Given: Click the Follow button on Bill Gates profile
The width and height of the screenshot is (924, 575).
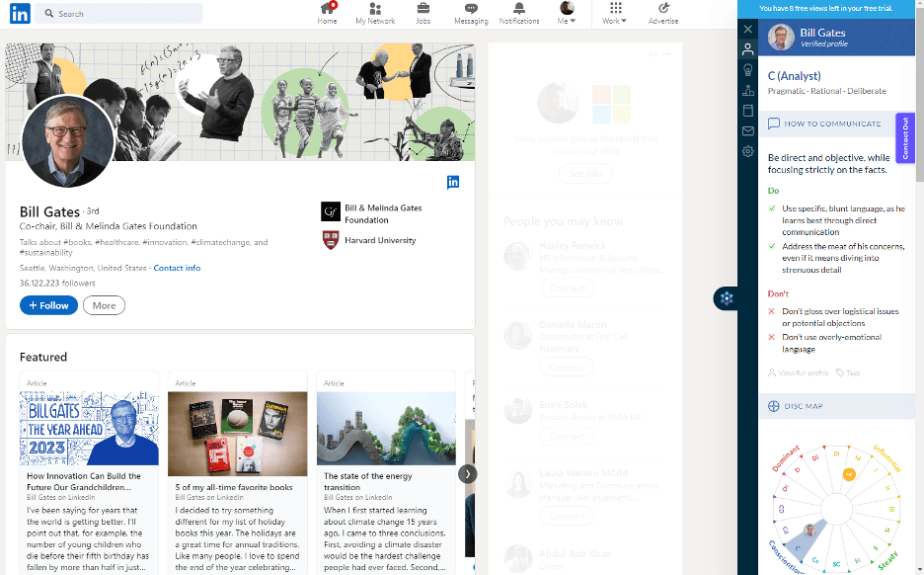Looking at the screenshot, I should 47,305.
